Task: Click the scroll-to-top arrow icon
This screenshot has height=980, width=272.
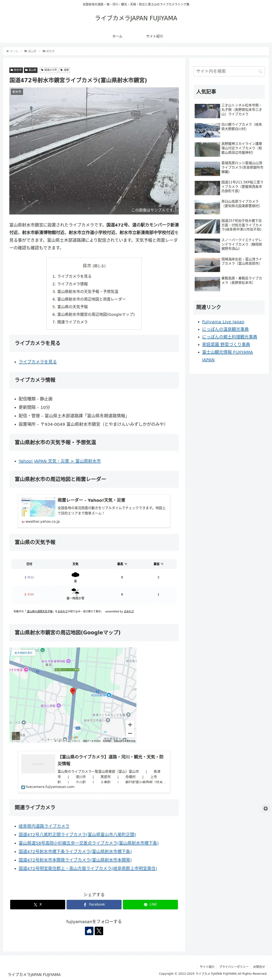Action: click(265, 808)
